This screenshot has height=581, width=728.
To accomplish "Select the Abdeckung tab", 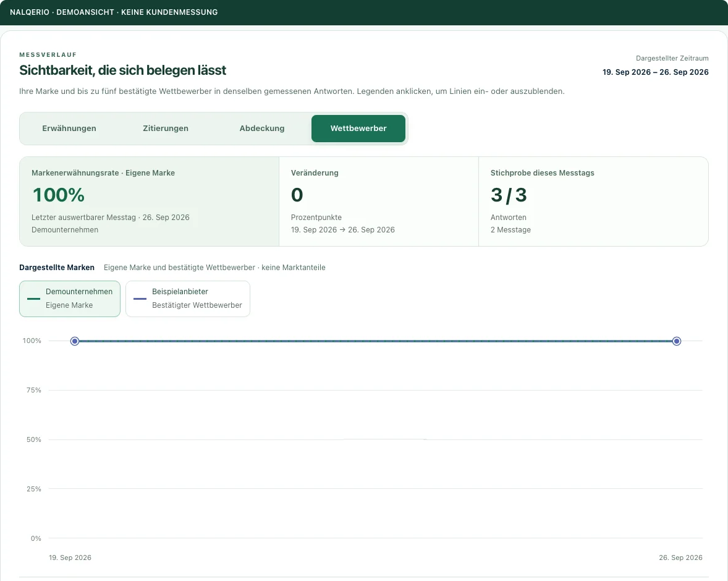I will [262, 128].
